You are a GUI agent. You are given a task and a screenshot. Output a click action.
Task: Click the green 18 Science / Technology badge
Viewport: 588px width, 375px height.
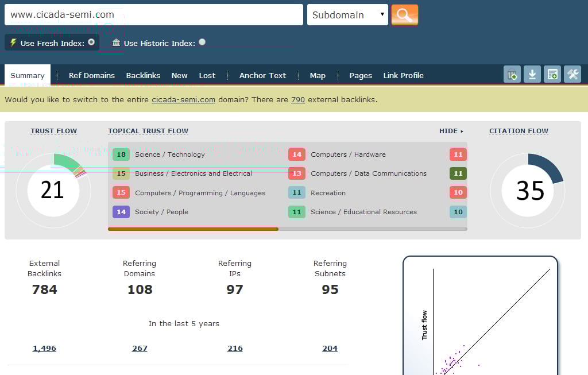tap(121, 154)
